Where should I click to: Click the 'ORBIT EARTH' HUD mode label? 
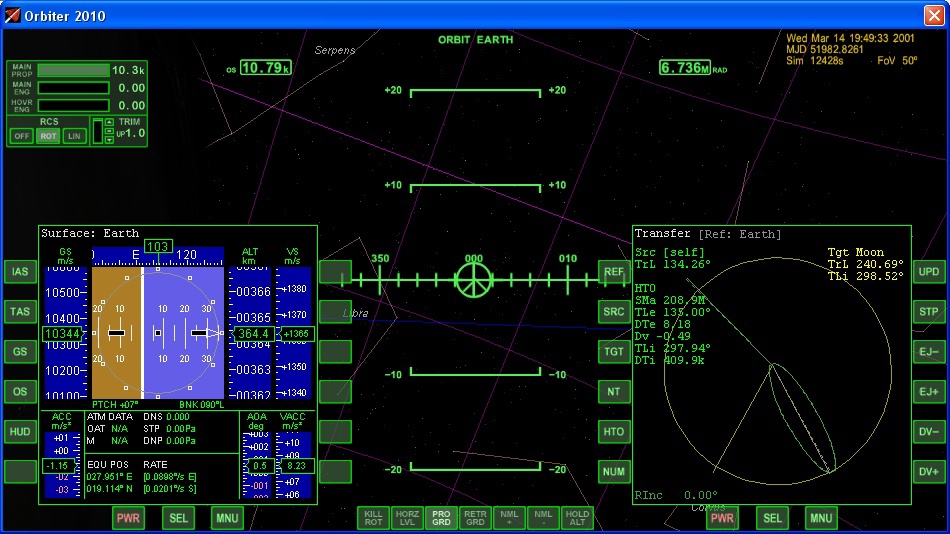coord(476,39)
